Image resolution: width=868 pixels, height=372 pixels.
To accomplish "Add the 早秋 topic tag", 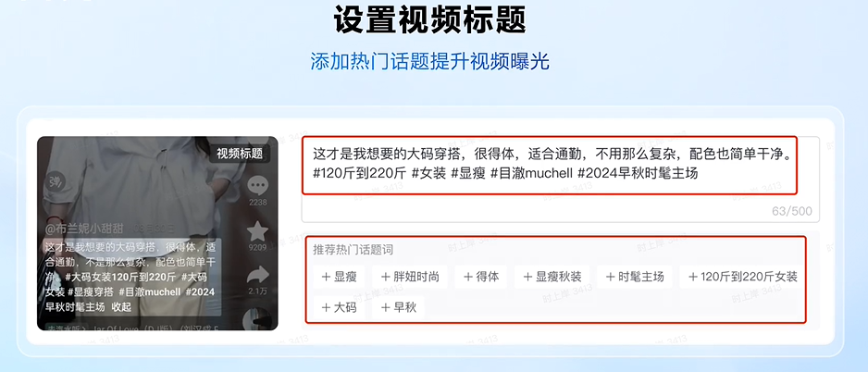I will pyautogui.click(x=399, y=307).
